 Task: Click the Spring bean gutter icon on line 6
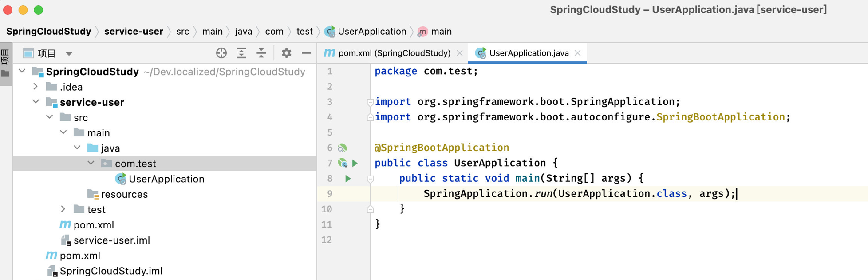(x=342, y=148)
